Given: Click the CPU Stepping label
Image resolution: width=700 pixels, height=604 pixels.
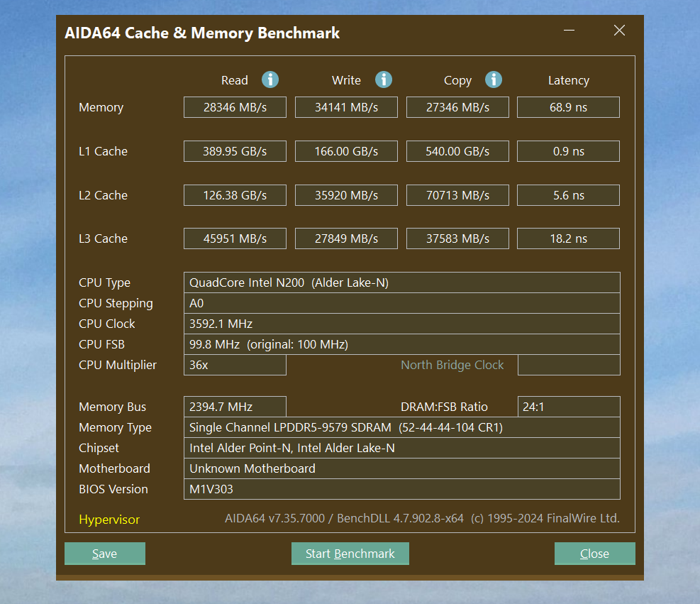Looking at the screenshot, I should click(x=116, y=304).
